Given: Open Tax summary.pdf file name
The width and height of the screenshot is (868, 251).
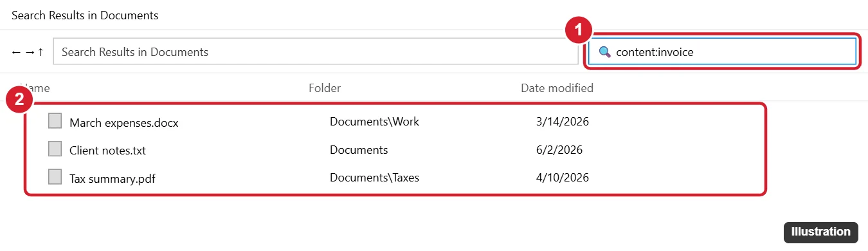Looking at the screenshot, I should point(113,178).
